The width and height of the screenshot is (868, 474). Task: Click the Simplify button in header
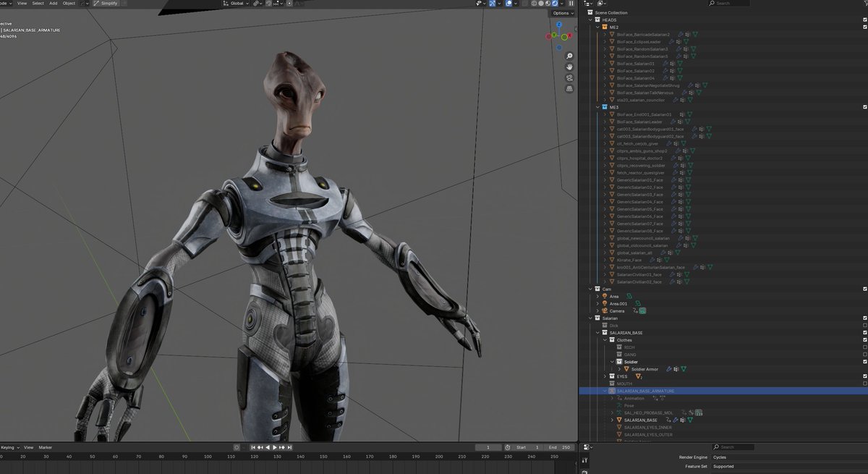click(105, 3)
